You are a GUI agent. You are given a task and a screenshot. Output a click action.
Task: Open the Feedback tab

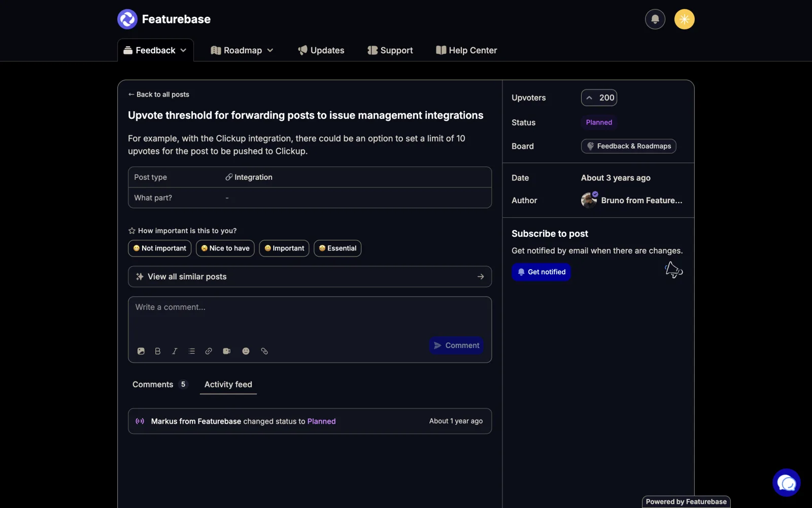[x=155, y=50]
